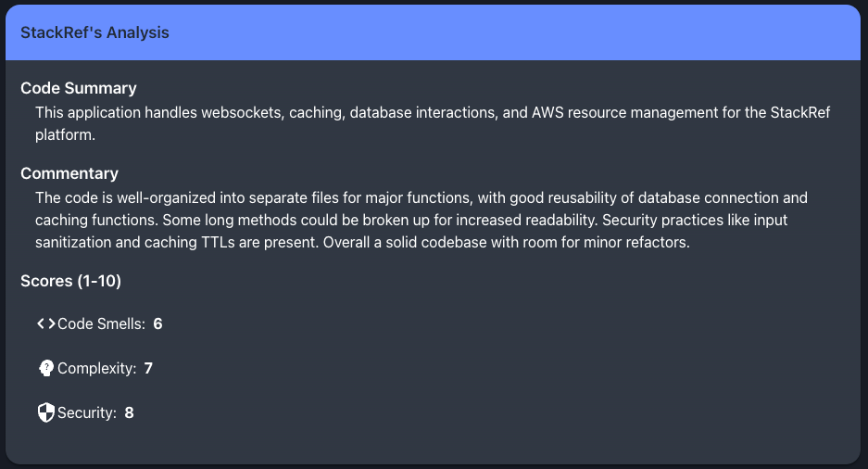Click the Code Smells score label
The height and width of the screenshot is (469, 868).
(101, 323)
